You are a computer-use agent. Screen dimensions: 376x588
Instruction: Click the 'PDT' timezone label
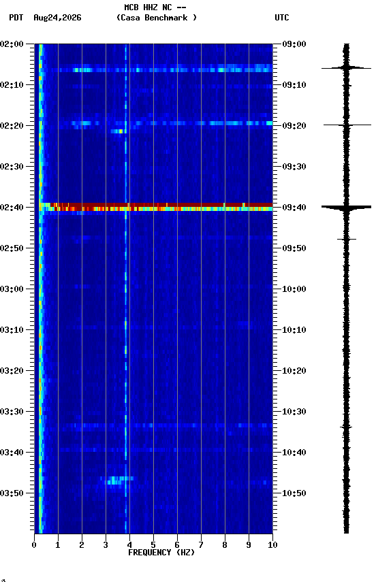click(16, 18)
